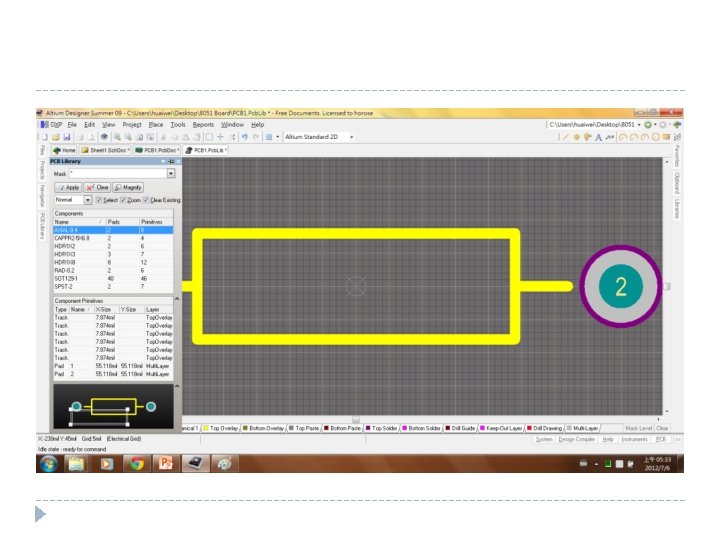Click the Move selection cross icon
Image resolution: width=720 pixels, height=540 pixels.
(220, 137)
